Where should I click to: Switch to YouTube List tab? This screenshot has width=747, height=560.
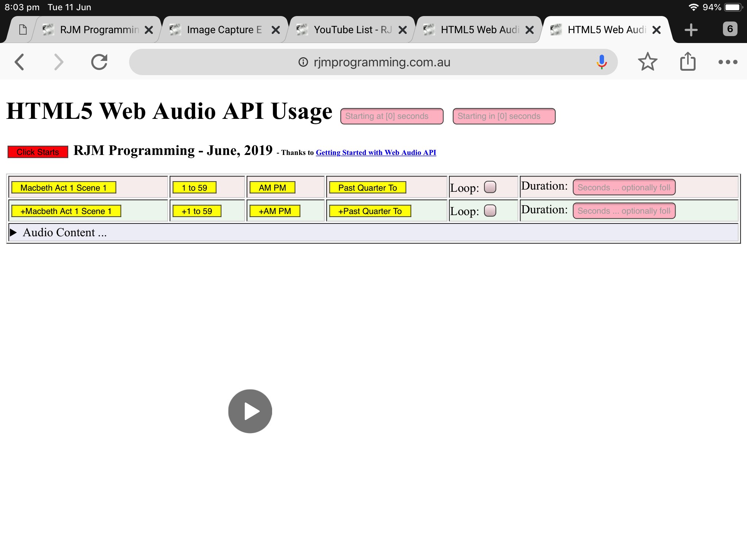[352, 30]
